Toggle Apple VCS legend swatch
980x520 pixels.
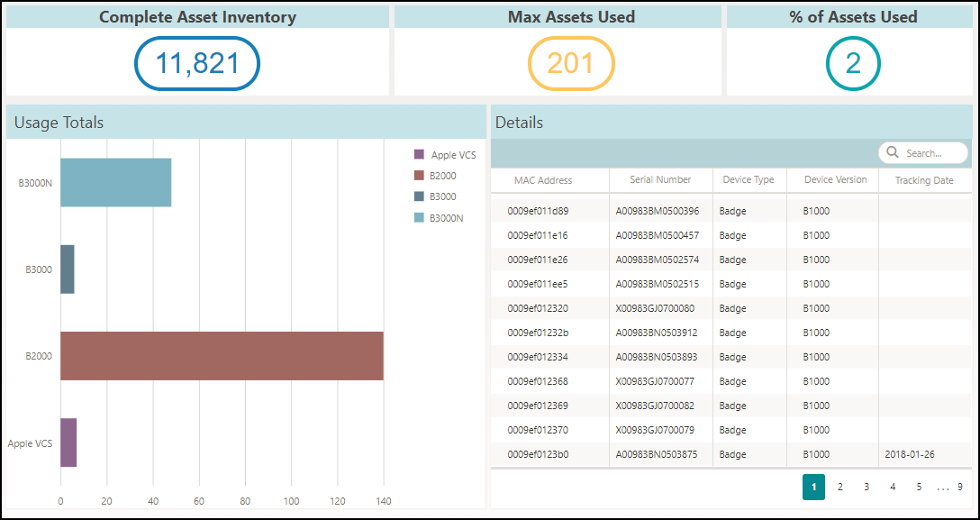click(x=419, y=155)
